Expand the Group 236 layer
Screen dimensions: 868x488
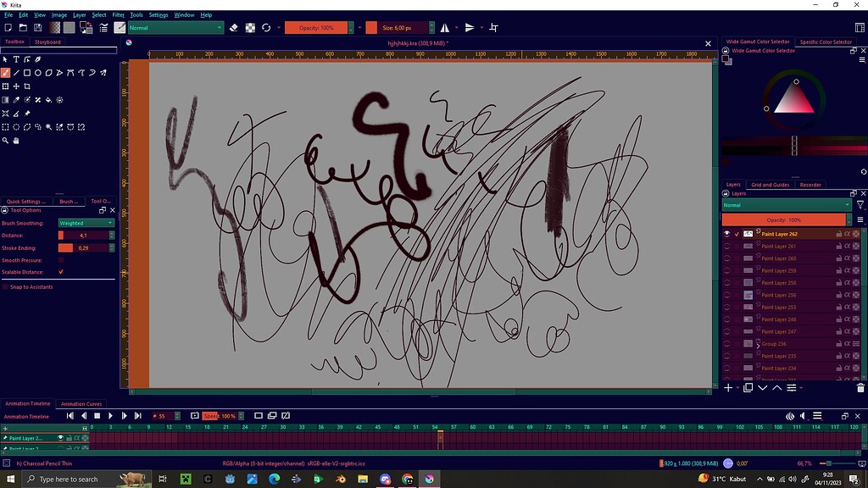[x=759, y=344]
